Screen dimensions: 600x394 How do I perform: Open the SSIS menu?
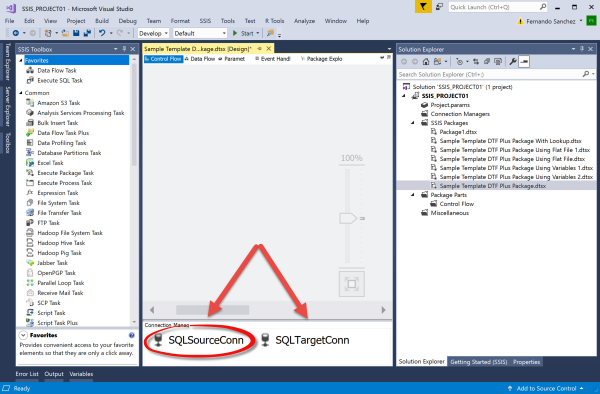(x=205, y=21)
